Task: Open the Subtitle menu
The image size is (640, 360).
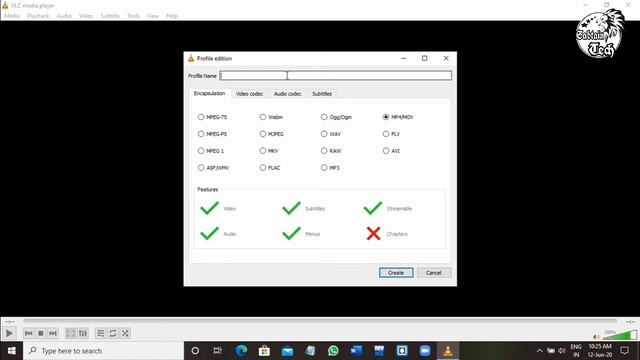Action: (110, 16)
